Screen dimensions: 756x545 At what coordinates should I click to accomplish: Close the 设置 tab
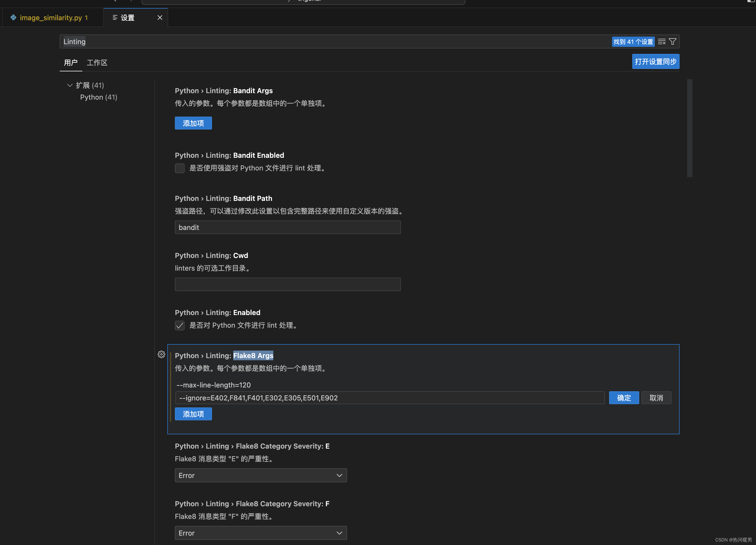(x=160, y=18)
